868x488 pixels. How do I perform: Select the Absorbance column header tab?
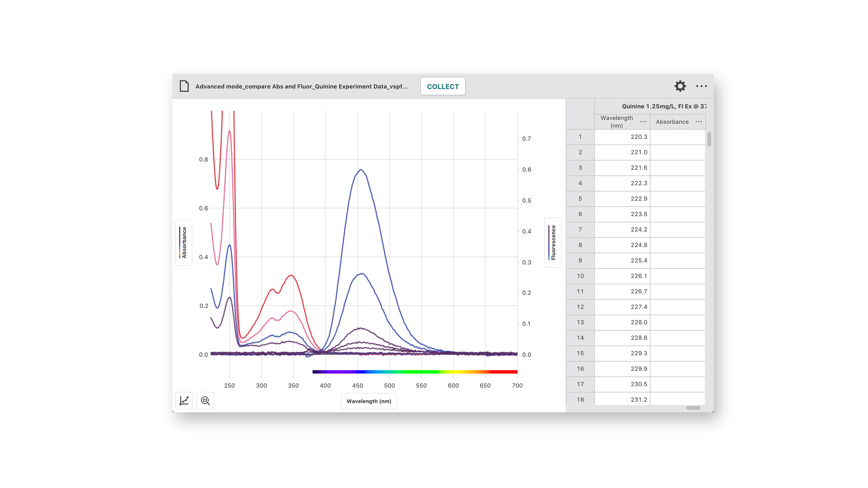[x=672, y=121]
